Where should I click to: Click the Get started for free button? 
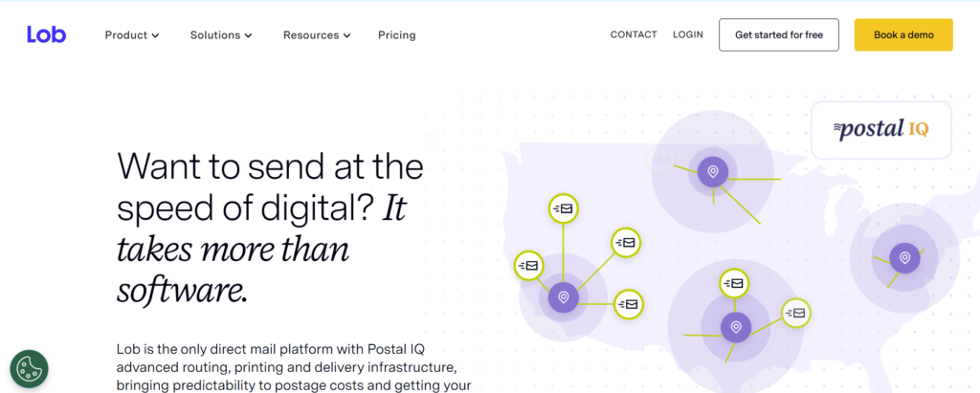(779, 34)
